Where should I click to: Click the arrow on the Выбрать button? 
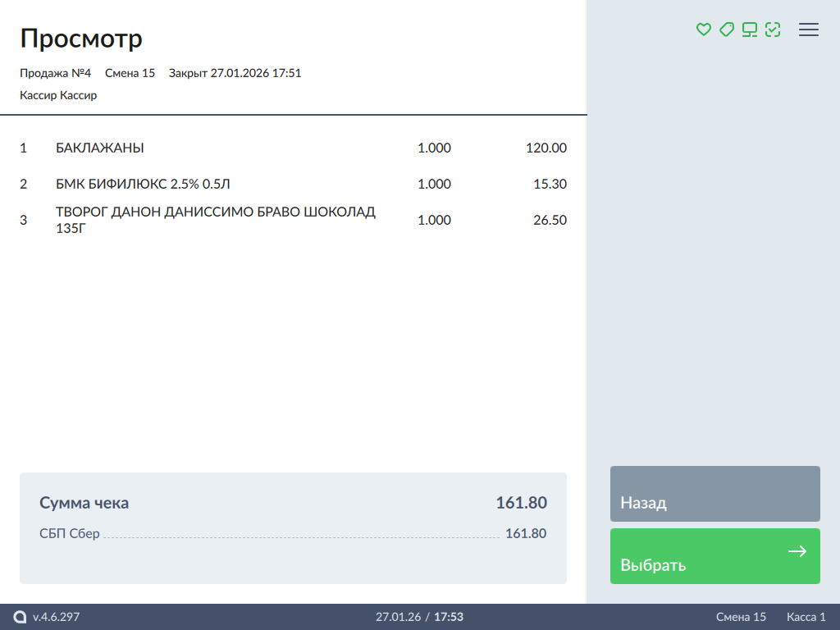tap(797, 551)
